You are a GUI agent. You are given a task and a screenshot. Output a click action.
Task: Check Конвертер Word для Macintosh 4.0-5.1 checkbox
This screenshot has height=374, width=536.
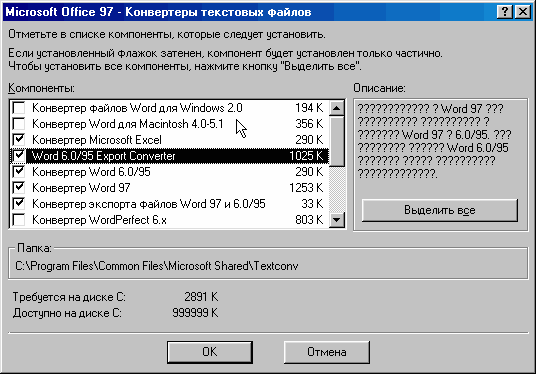pos(19,124)
